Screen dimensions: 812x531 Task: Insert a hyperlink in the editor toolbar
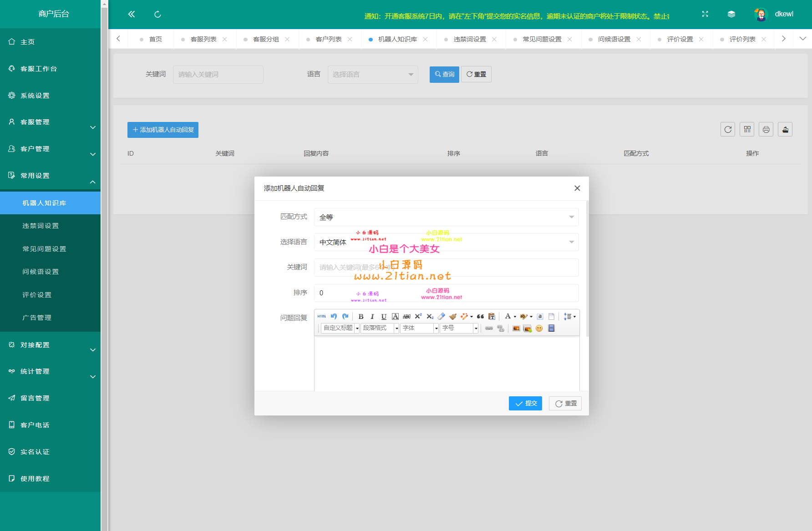[x=489, y=328]
